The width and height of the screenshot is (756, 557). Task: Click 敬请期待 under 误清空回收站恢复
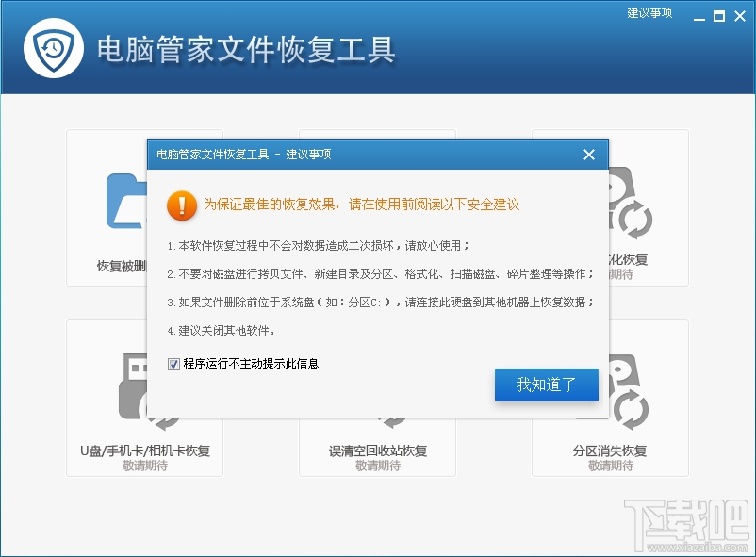pyautogui.click(x=377, y=466)
